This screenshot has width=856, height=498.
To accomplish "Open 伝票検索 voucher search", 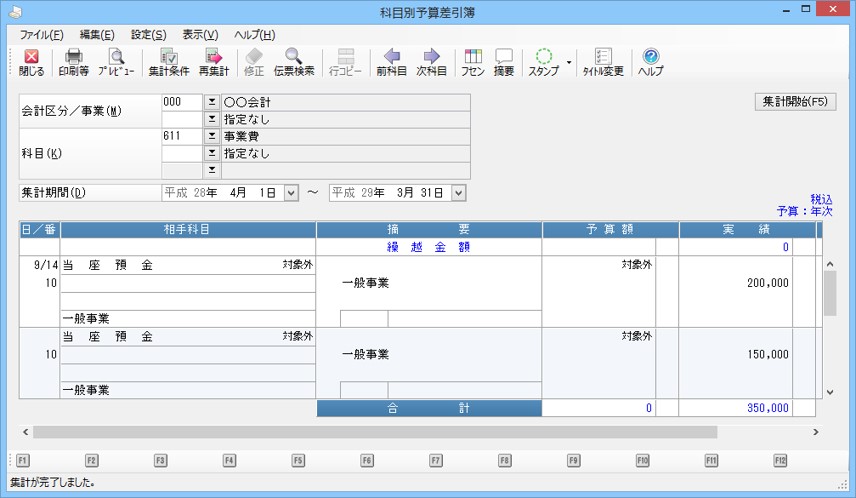I will pos(294,62).
